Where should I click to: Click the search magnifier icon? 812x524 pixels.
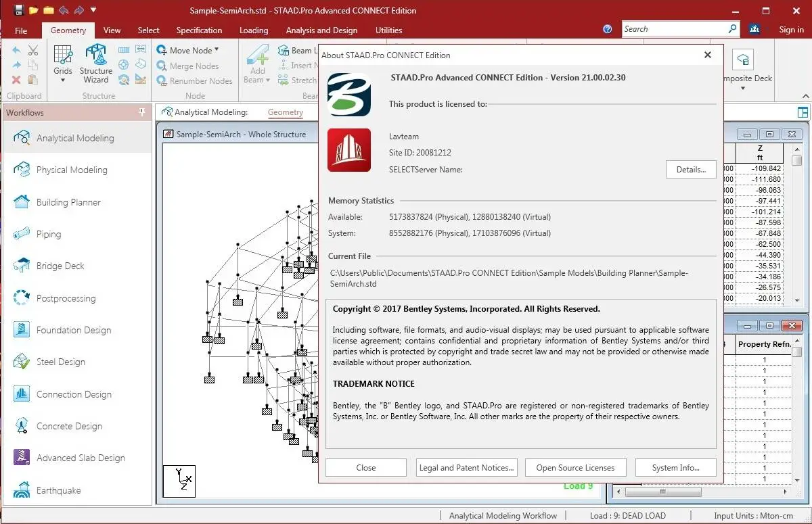coord(733,29)
